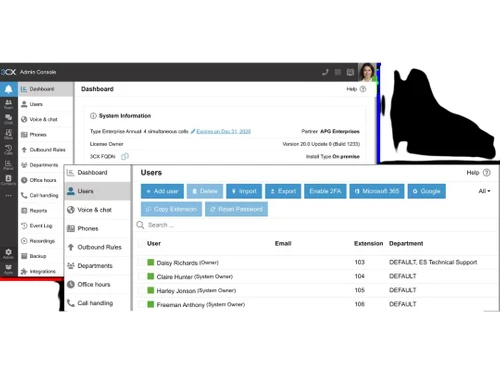Sort by the Email column header
The image size is (500, 375).
[283, 243]
